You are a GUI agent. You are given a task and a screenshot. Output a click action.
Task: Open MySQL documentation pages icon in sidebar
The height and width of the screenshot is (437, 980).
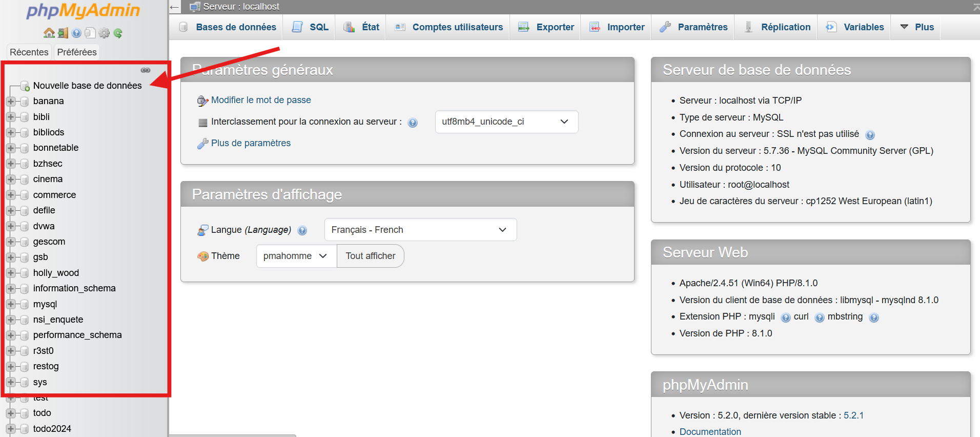click(x=90, y=33)
